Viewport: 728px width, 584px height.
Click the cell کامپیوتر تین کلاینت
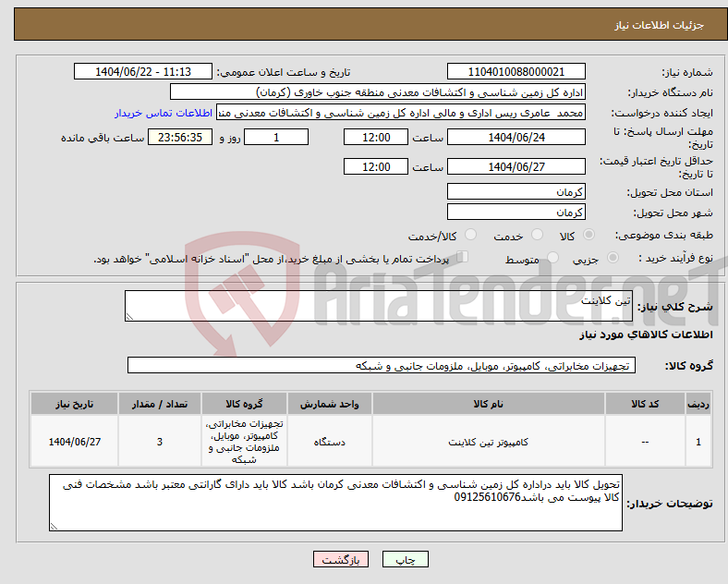[x=489, y=442]
